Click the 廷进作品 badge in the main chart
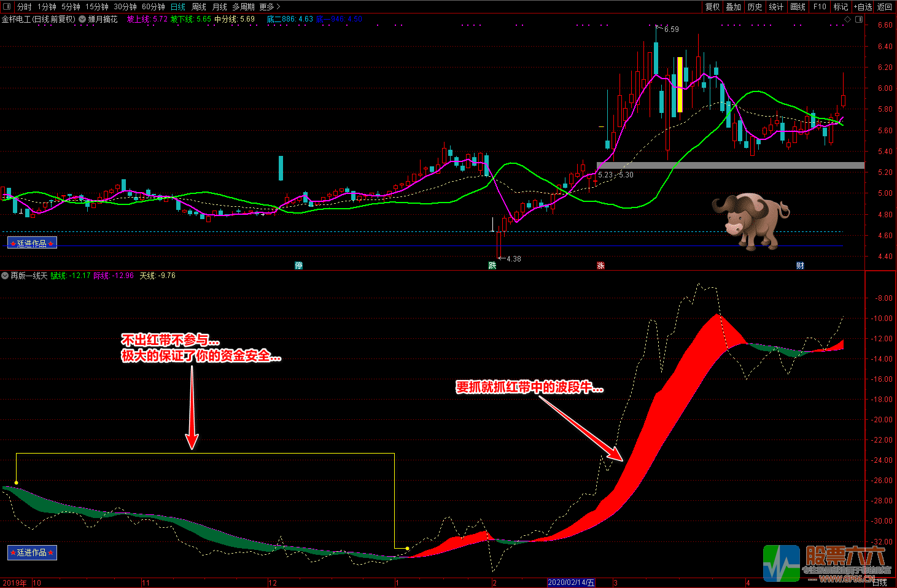The image size is (897, 588). click(32, 243)
